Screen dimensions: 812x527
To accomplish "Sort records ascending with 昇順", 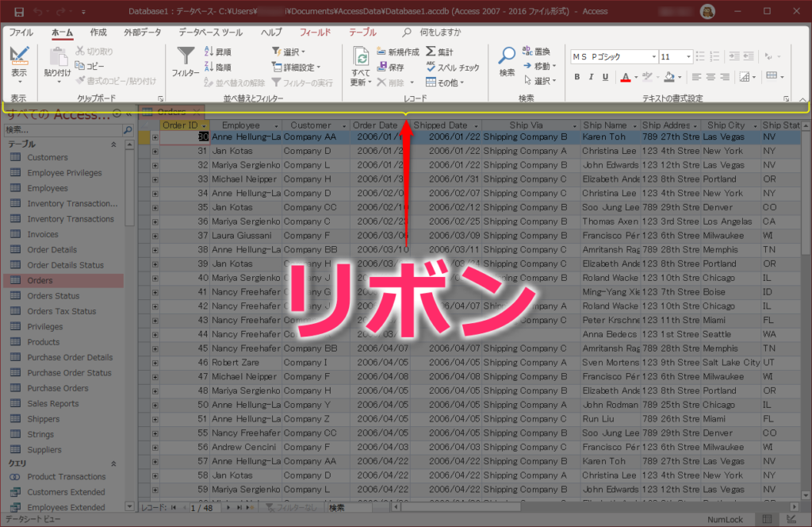I will tap(218, 52).
